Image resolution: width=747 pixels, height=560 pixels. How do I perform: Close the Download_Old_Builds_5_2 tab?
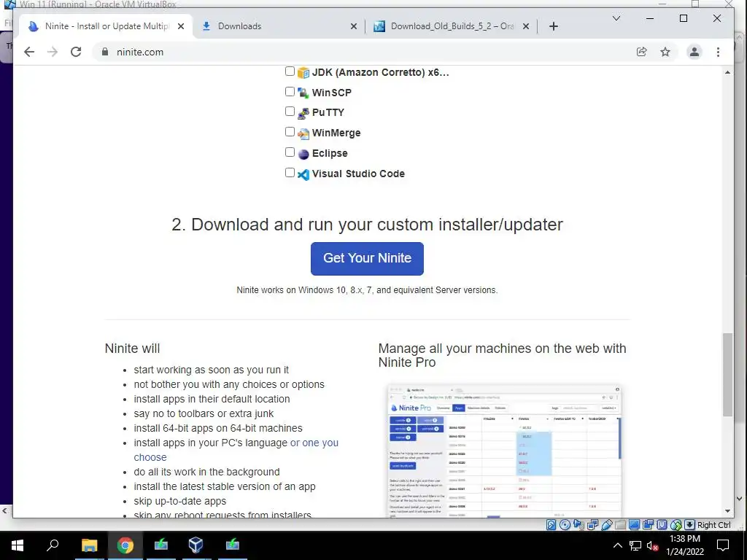tap(526, 26)
